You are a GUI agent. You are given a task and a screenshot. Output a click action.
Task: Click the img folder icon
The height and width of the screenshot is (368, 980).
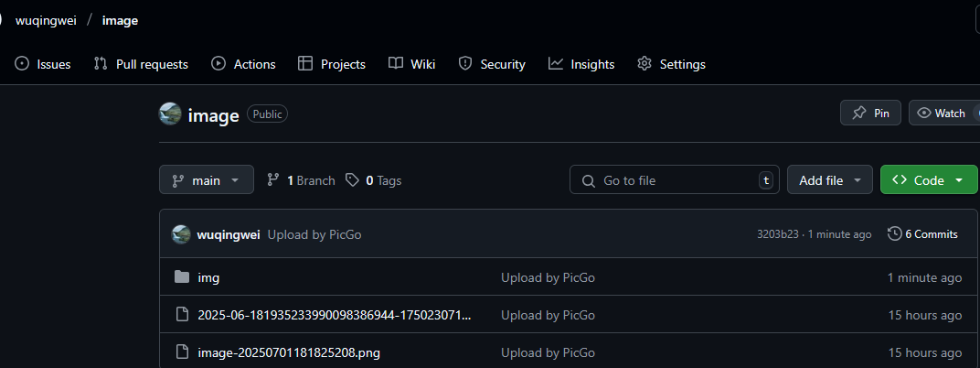[x=182, y=276]
